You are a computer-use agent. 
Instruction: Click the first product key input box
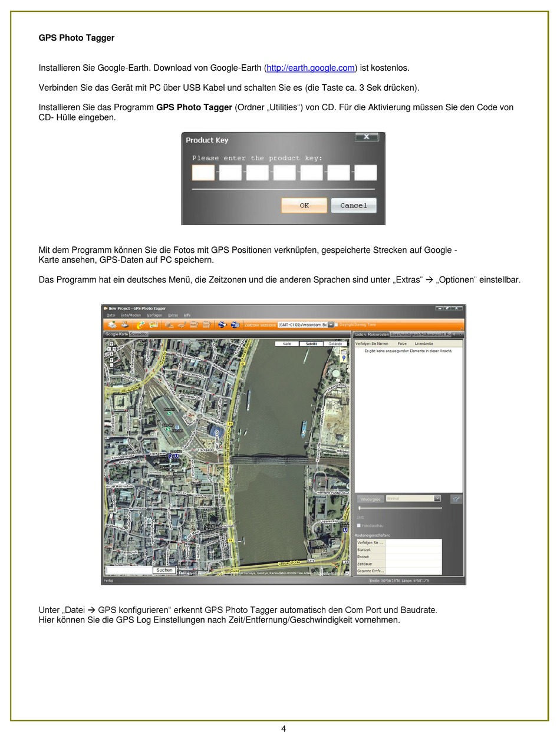[203, 172]
